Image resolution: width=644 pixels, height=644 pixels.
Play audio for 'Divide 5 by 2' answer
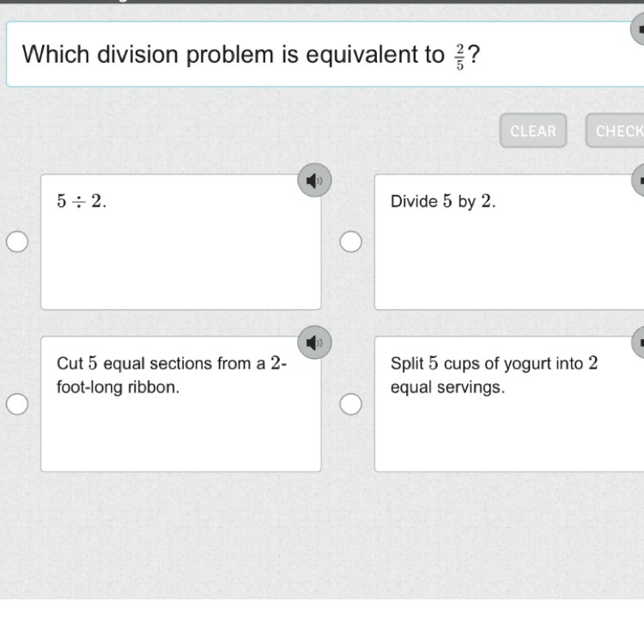pos(639,180)
